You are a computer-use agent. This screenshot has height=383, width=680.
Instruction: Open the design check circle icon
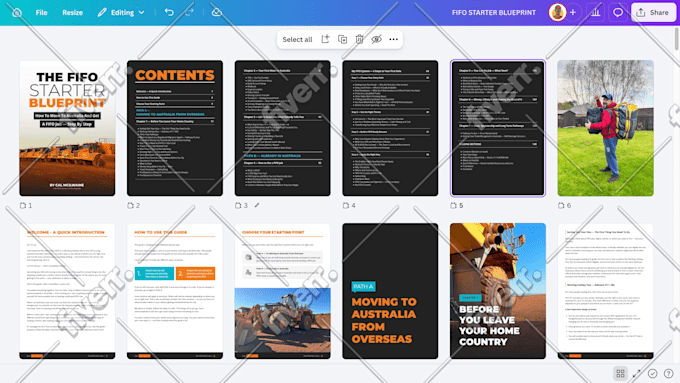coord(652,373)
